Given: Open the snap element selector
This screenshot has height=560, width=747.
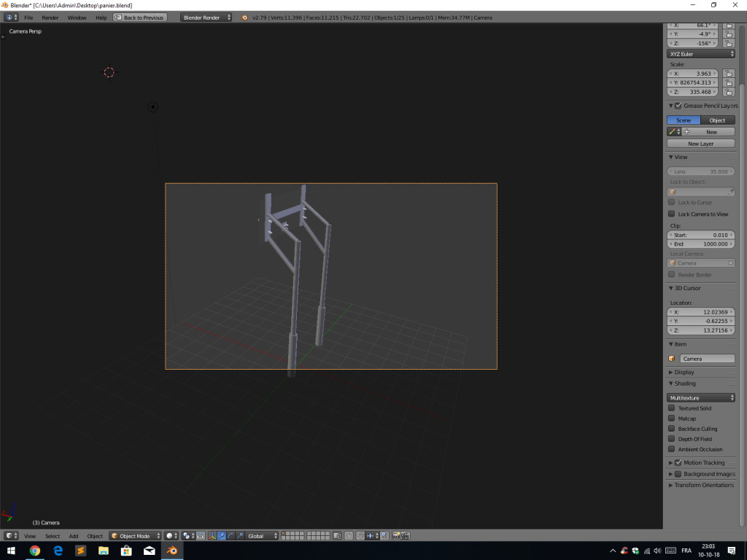Looking at the screenshot, I should point(372,536).
